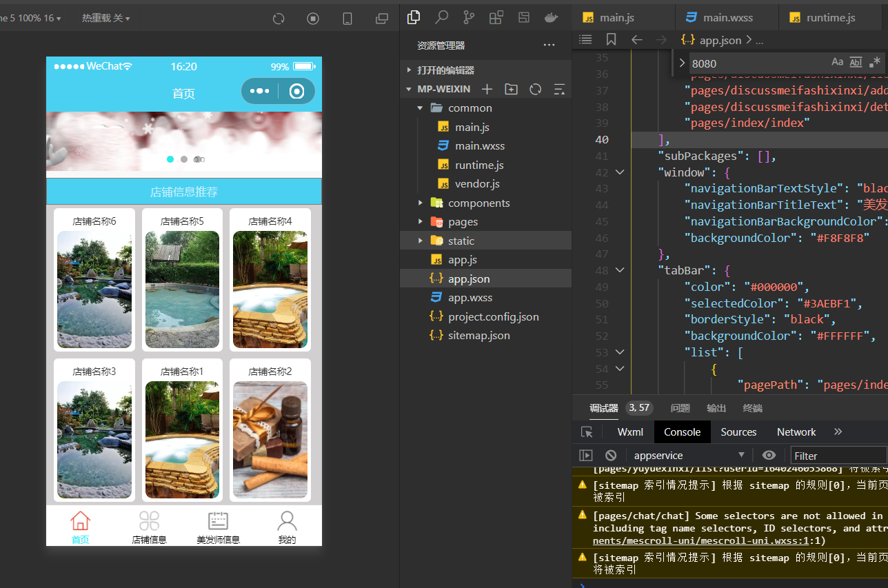Fold the "window" block at line 42
Screen dimensions: 888x588
[620, 172]
